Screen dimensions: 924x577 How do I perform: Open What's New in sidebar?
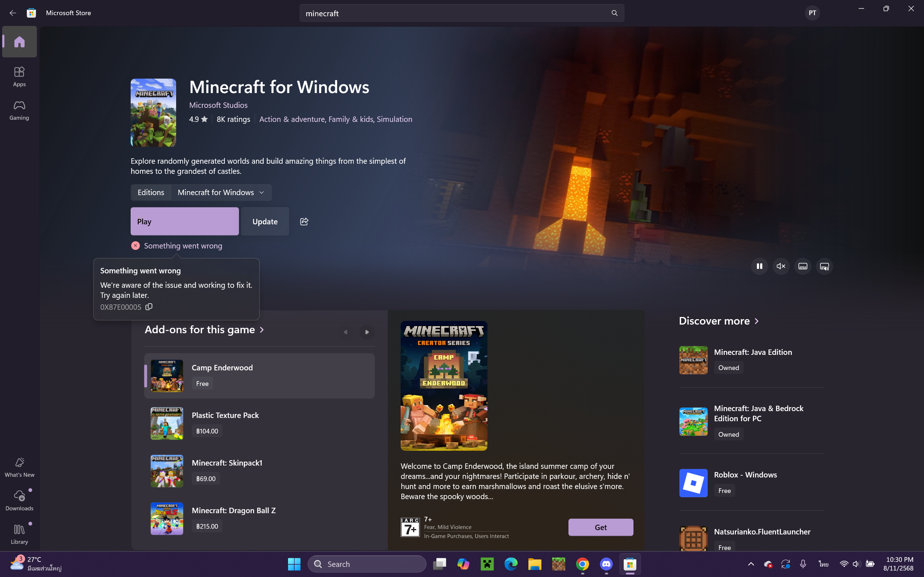[19, 467]
